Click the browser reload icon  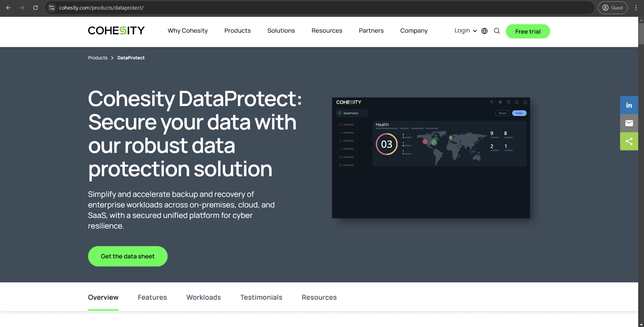(35, 8)
